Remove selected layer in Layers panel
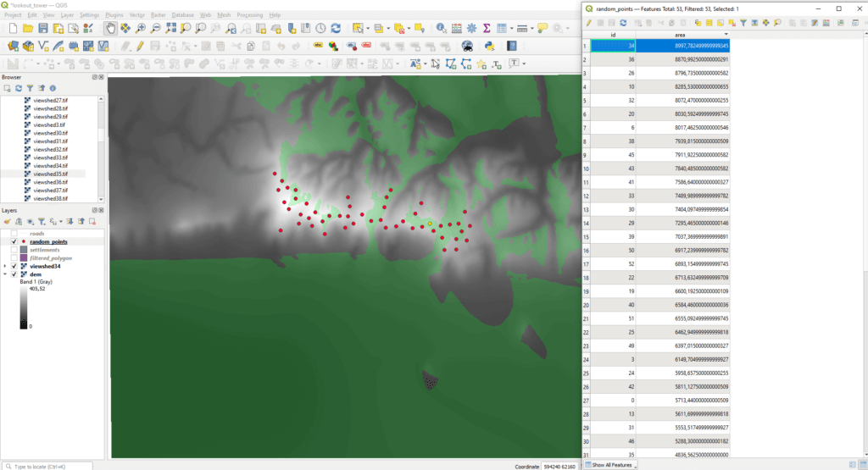The width and height of the screenshot is (868, 470). pyautogui.click(x=92, y=222)
